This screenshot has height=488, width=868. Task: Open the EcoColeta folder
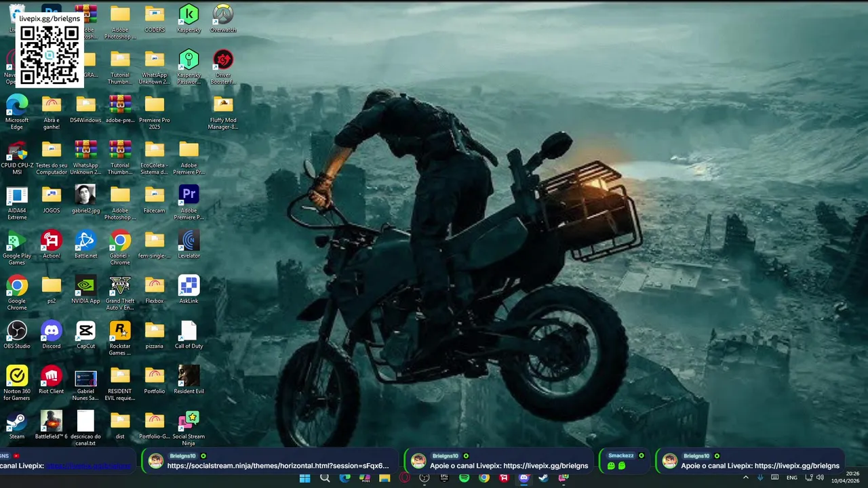pos(155,157)
